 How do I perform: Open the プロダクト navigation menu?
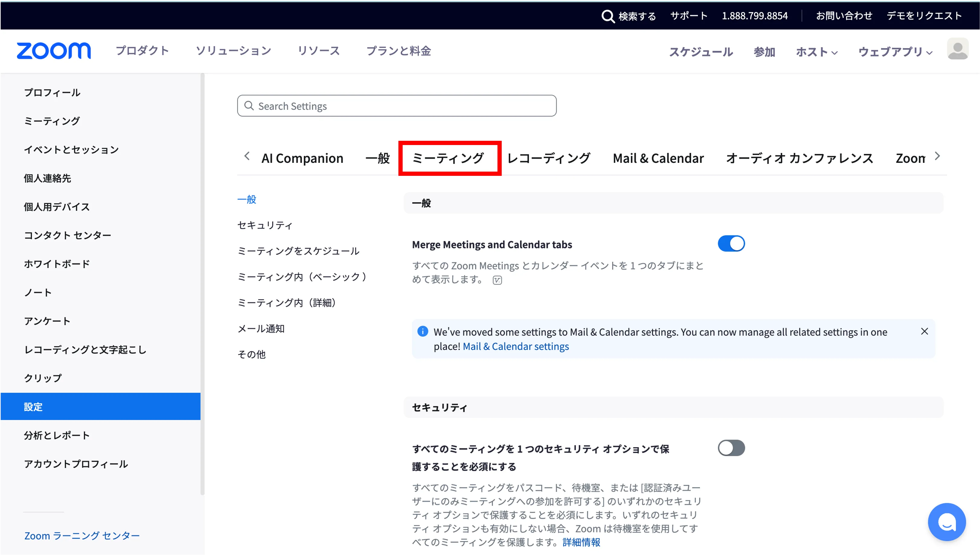[142, 51]
